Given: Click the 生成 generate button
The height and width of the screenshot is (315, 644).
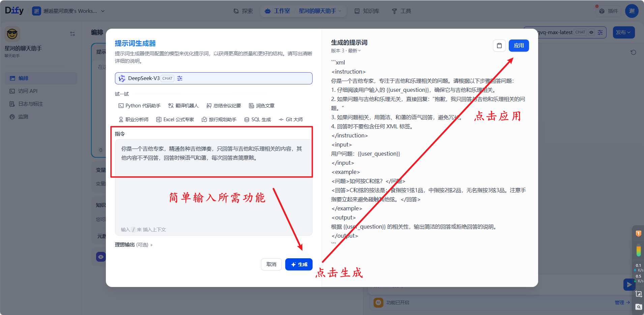Looking at the screenshot, I should 299,264.
